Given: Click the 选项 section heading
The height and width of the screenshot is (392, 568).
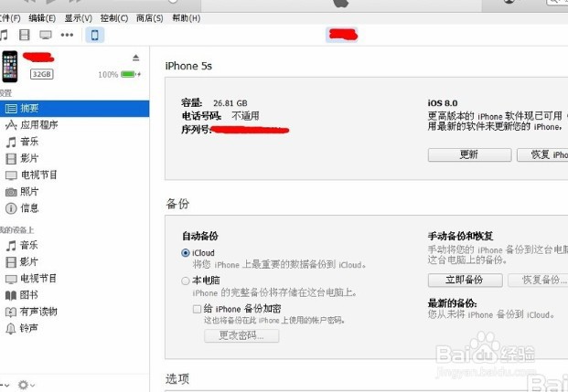Looking at the screenshot, I should coord(177,379).
